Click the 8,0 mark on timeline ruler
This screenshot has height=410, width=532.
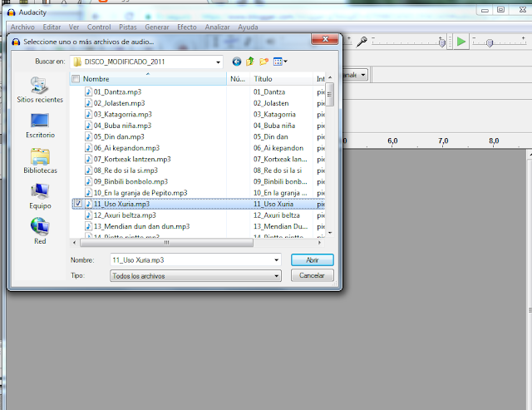pos(494,141)
